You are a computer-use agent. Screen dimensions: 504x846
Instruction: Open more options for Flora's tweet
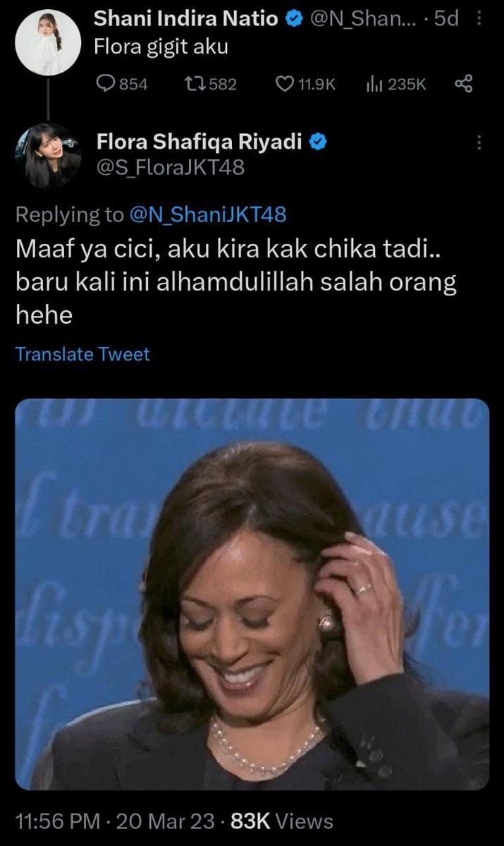point(479,143)
